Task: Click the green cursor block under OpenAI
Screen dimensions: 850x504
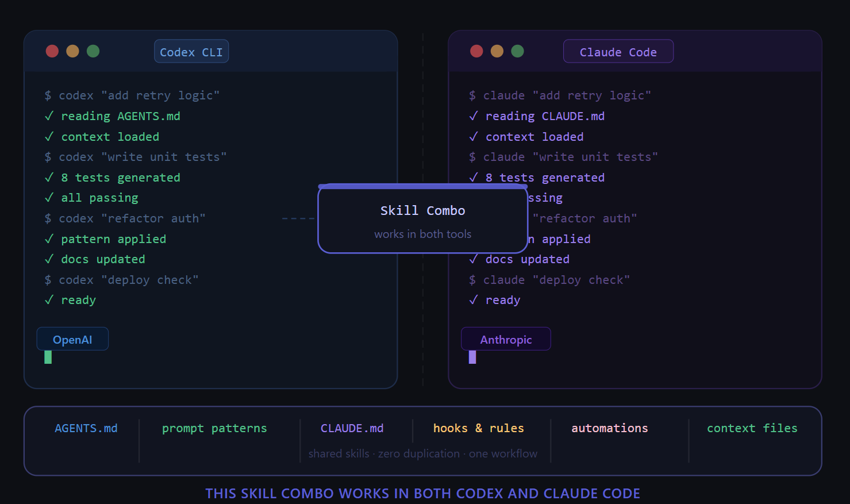Action: coord(48,357)
